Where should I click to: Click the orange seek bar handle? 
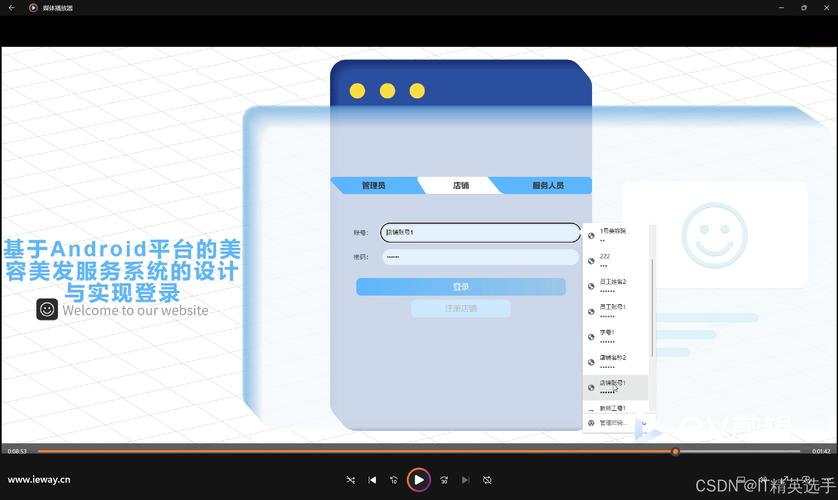(675, 451)
